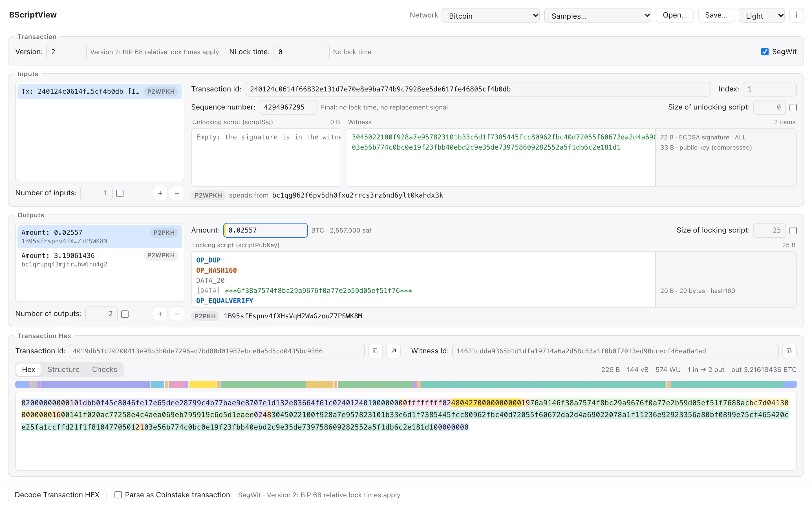Viewport: 812px width, 508px height.
Task: Open transaction in external explorer arrow icon
Action: (394, 351)
